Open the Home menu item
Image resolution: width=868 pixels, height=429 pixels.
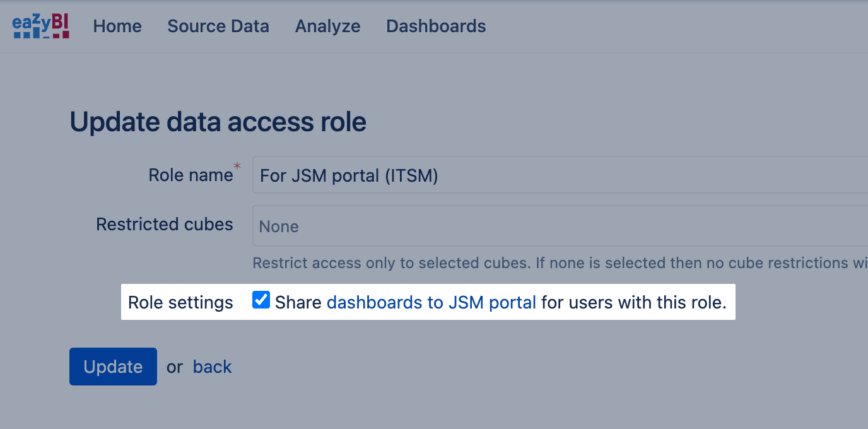point(117,26)
